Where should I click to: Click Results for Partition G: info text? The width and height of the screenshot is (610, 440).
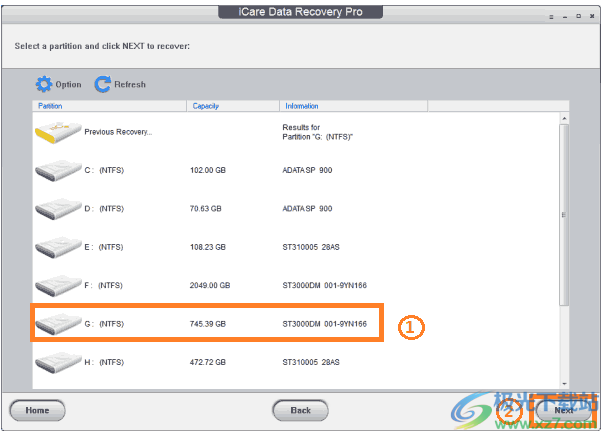[x=317, y=132]
